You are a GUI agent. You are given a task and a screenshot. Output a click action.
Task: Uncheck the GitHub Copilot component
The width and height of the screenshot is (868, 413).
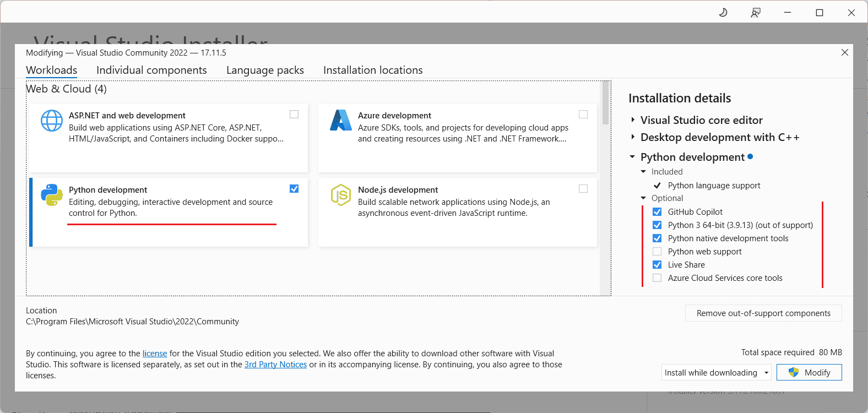pyautogui.click(x=657, y=212)
